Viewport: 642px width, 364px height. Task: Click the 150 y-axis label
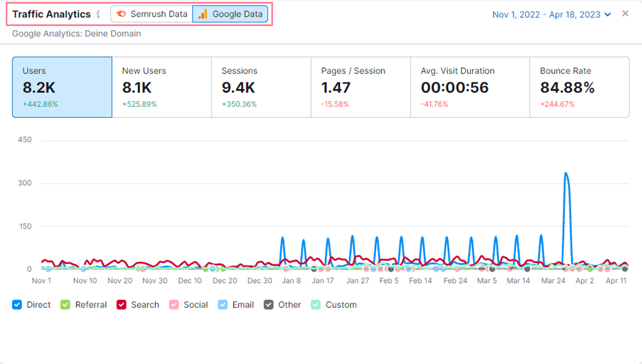(x=25, y=226)
